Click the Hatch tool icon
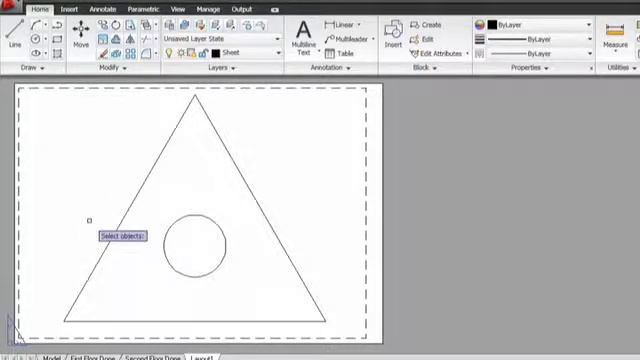 57,53
